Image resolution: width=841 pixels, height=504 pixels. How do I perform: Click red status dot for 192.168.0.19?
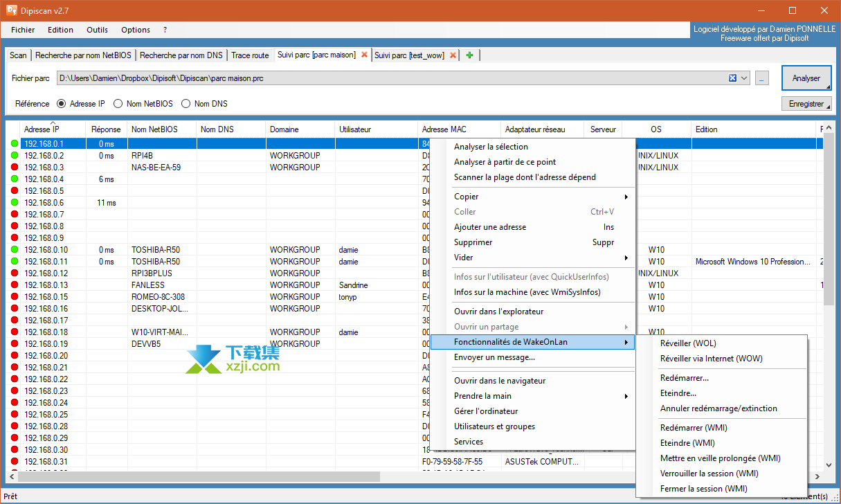pyautogui.click(x=15, y=344)
